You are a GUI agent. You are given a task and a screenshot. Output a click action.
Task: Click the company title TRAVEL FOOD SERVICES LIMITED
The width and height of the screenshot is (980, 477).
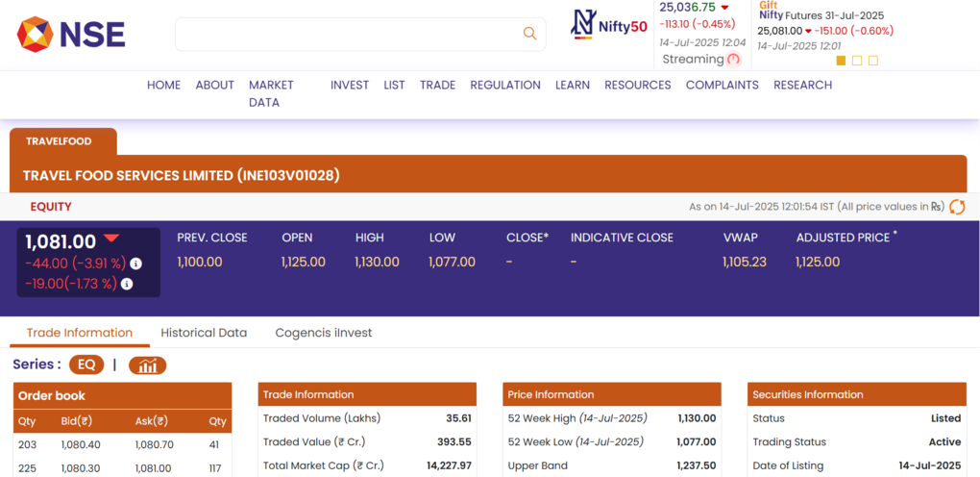pyautogui.click(x=182, y=176)
